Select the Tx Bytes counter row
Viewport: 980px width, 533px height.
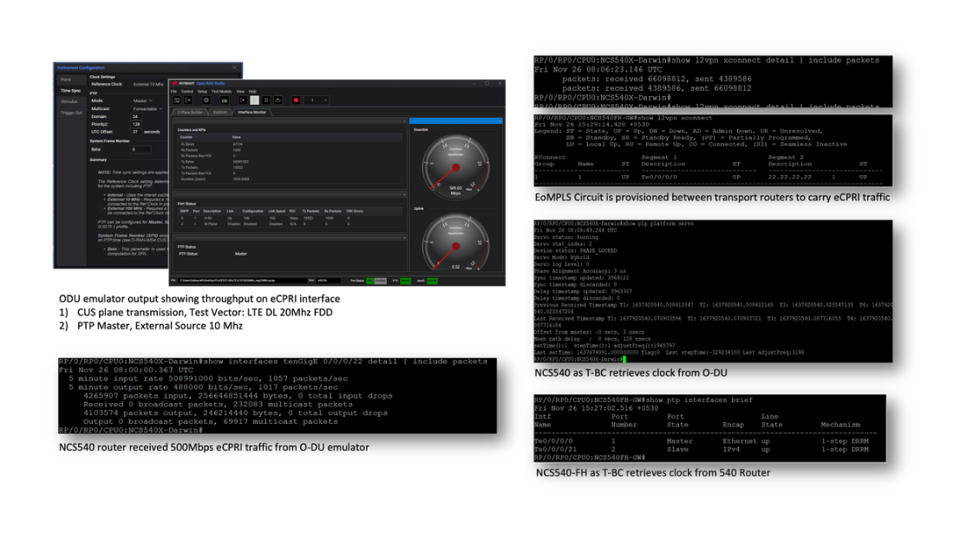[290, 162]
